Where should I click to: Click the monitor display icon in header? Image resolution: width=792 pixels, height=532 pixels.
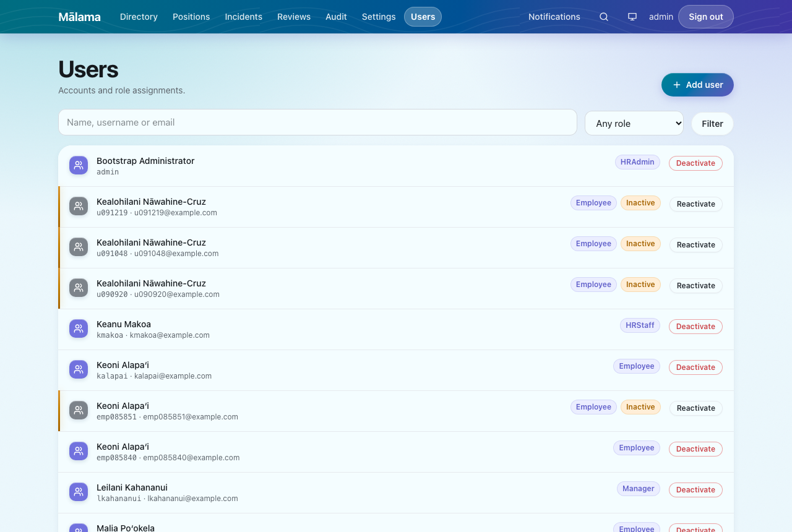[x=632, y=17]
